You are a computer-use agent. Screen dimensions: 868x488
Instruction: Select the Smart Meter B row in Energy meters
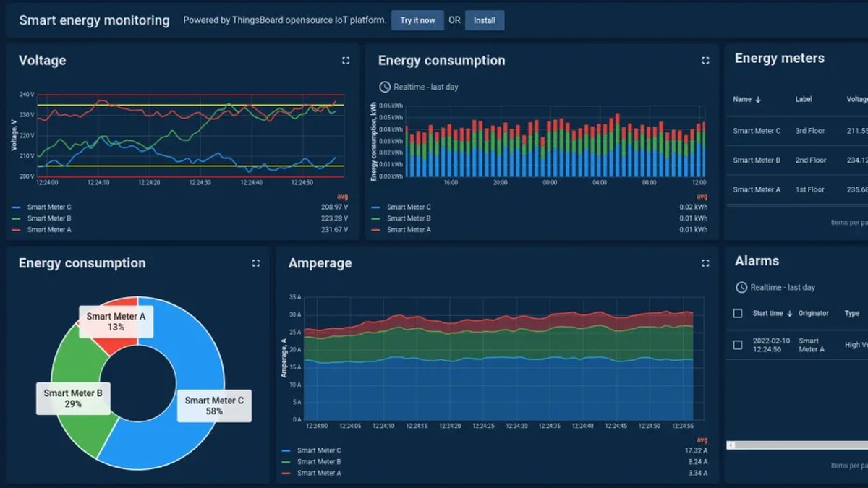[797, 160]
